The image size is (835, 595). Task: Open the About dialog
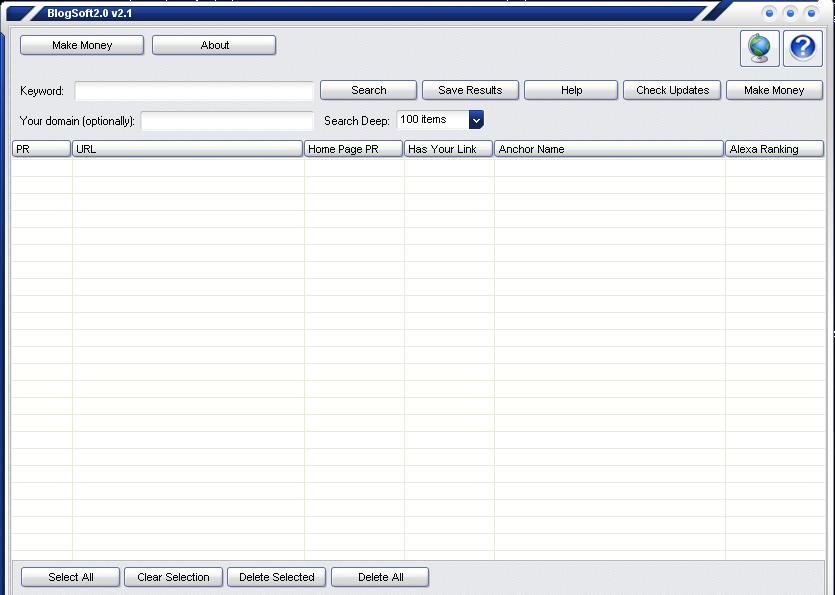click(x=214, y=45)
